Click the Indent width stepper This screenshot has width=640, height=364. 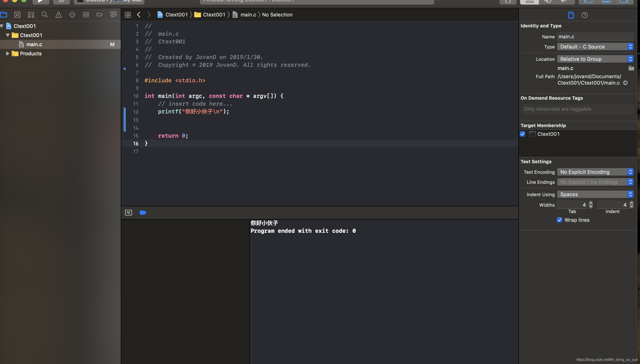point(632,205)
